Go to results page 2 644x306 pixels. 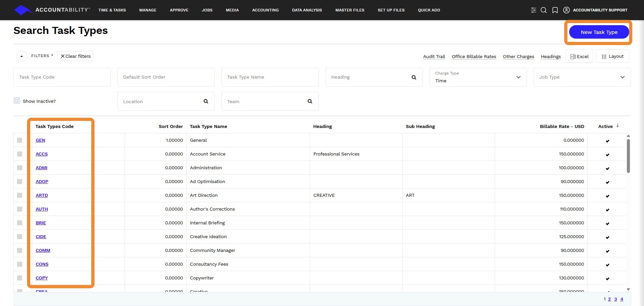pyautogui.click(x=609, y=299)
